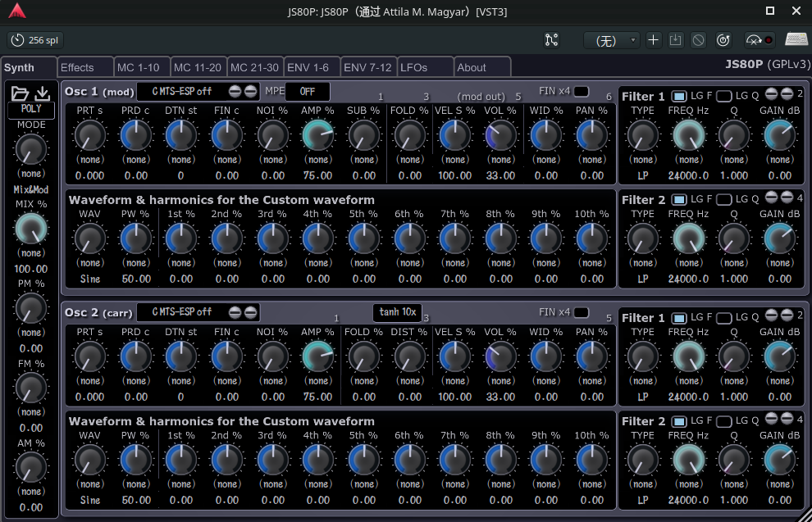Click Osc 2 first screw beside tuning selector
Screen dimensions: 812x522
point(235,312)
